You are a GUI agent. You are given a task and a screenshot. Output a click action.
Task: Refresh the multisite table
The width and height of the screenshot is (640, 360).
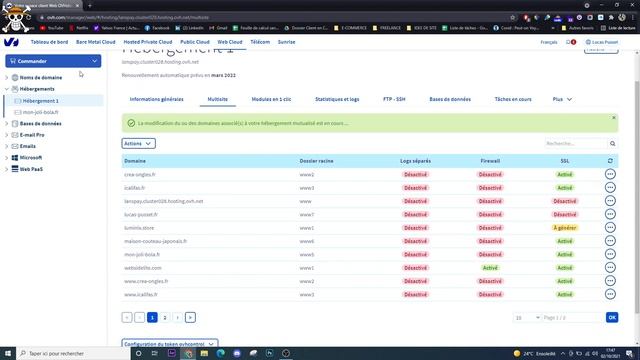tap(610, 161)
